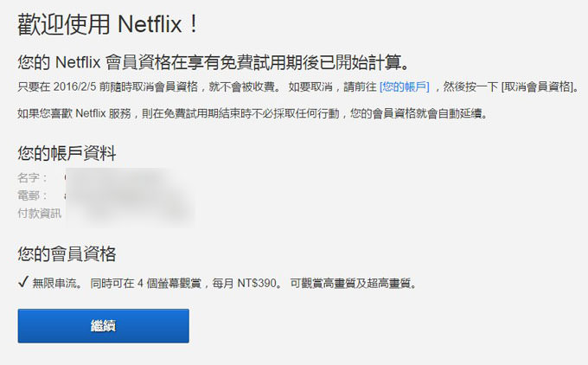Click the blurred account details area
Screen dimensions: 588x365
point(130,195)
